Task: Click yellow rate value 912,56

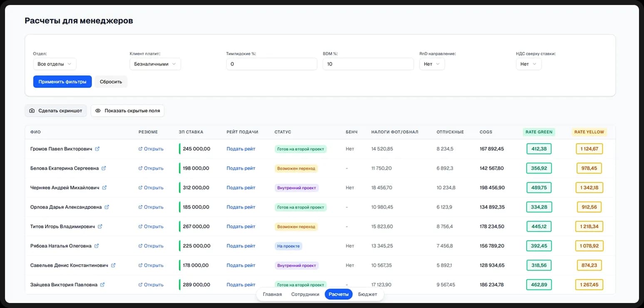Action: tap(589, 207)
